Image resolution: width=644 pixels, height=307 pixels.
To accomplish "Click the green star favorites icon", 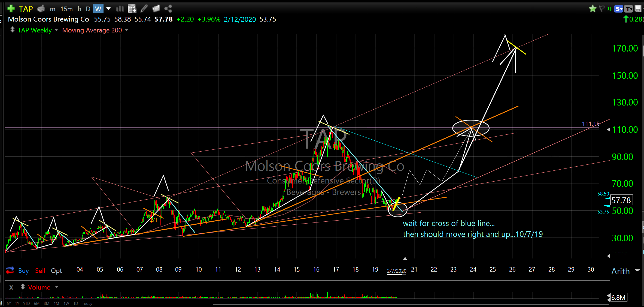I will pos(592,9).
